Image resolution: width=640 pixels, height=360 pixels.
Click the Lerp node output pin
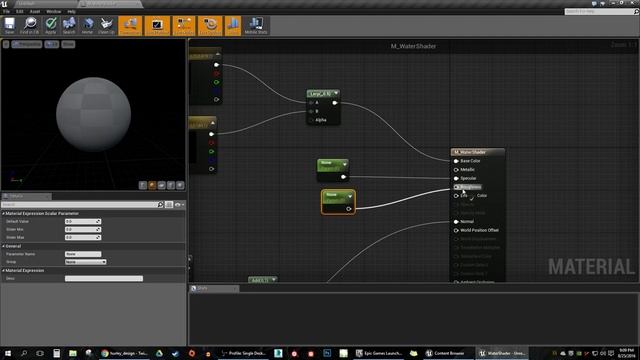click(x=335, y=103)
